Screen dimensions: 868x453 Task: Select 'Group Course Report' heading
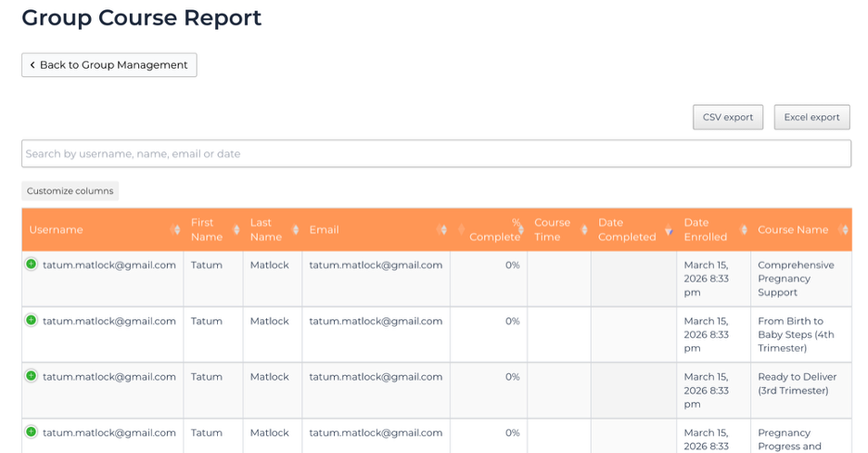click(141, 18)
